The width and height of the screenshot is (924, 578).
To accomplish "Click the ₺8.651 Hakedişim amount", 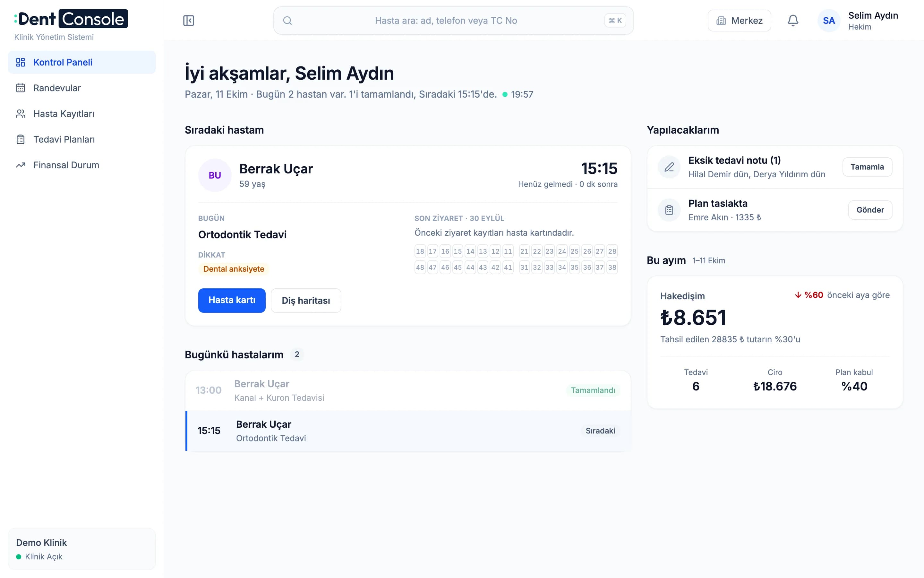I will click(x=693, y=318).
